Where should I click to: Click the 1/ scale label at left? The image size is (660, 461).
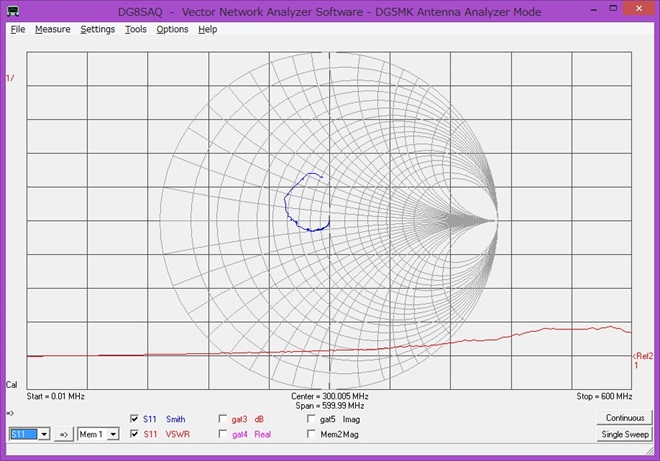10,78
